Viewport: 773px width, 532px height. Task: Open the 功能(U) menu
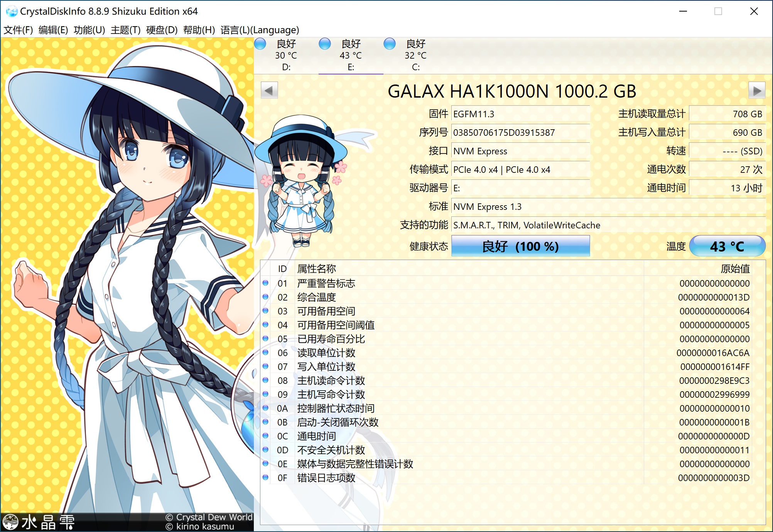[89, 30]
